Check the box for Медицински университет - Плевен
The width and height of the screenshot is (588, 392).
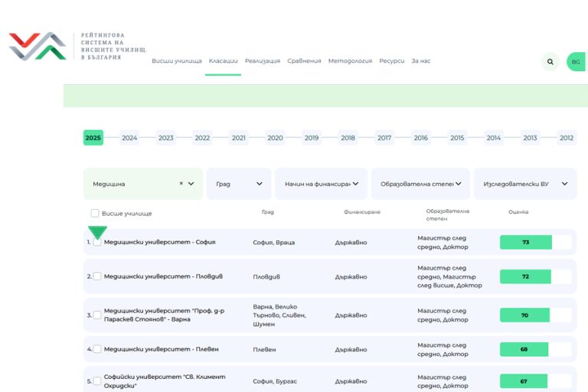[97, 349]
